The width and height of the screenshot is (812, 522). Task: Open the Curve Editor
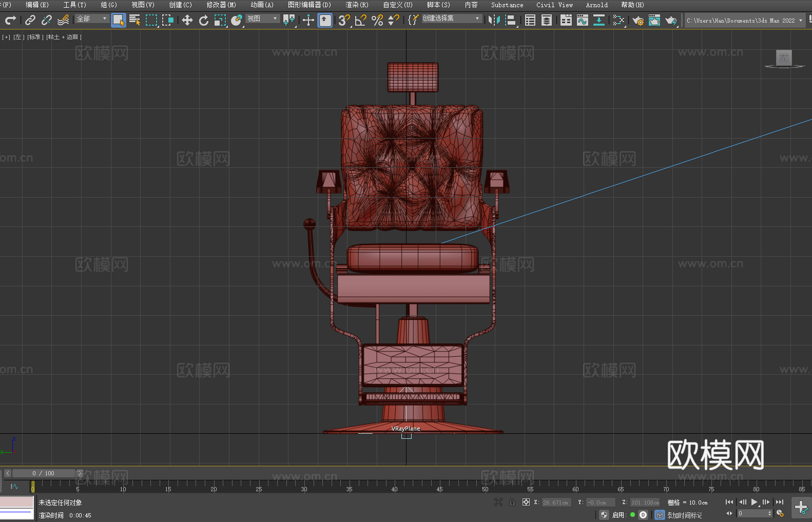[x=583, y=20]
